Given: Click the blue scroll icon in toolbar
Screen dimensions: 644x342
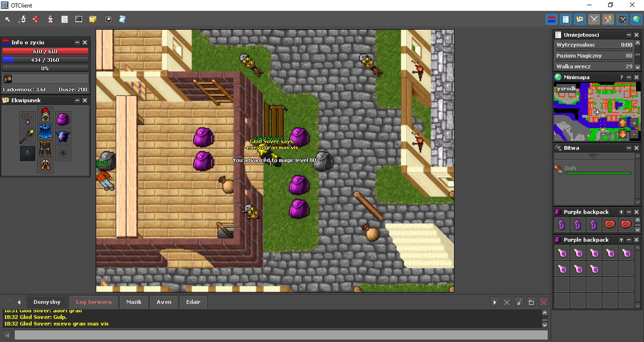Looking at the screenshot, I should pyautogui.click(x=122, y=19).
